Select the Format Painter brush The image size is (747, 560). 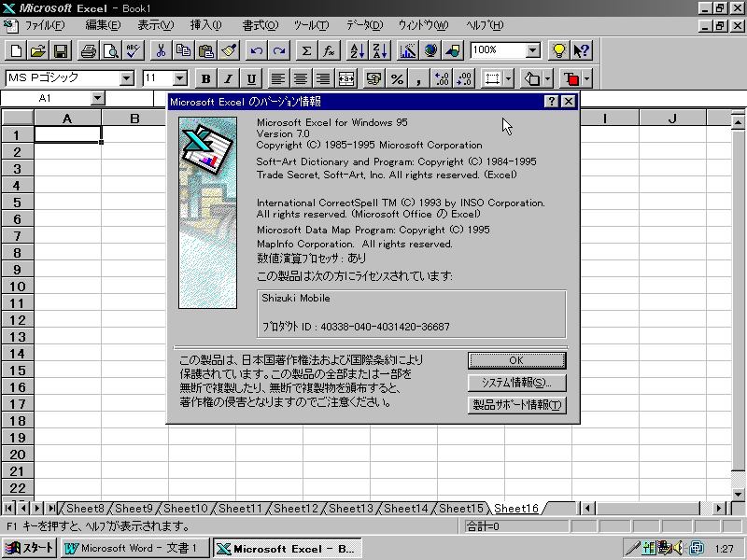(x=229, y=50)
